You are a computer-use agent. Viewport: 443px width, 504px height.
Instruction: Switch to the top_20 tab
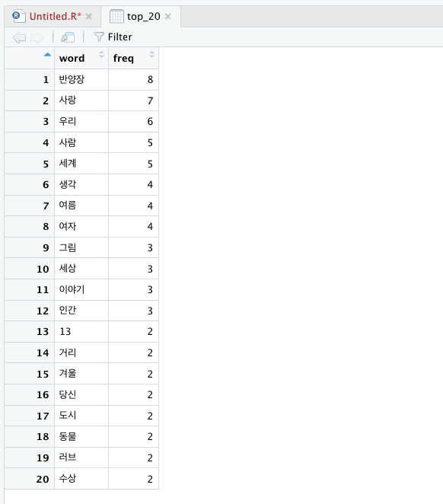pos(141,16)
